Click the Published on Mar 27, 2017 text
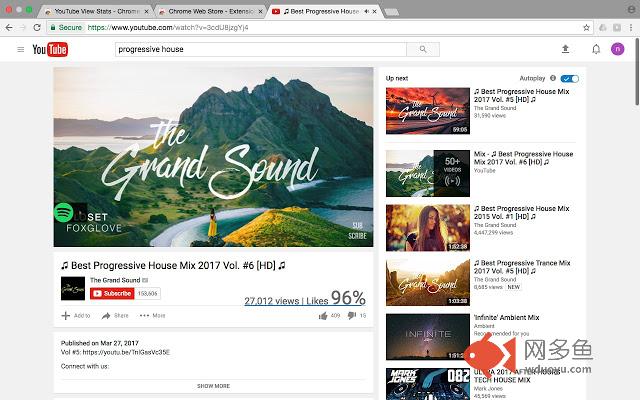The height and width of the screenshot is (400, 640). tap(100, 343)
